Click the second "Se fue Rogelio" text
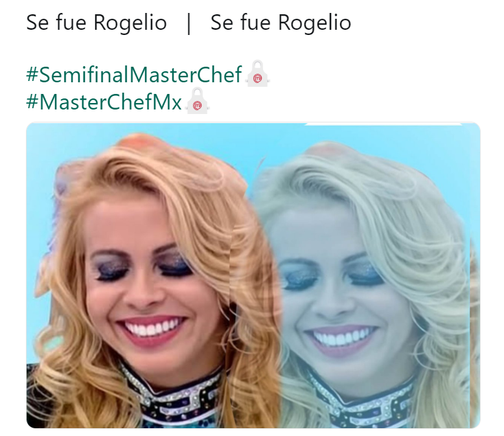Viewport: 504px width, 436px height. click(281, 23)
